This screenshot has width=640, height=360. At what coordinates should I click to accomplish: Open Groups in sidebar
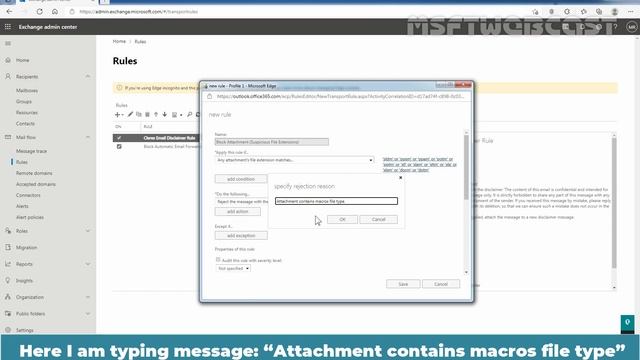pyautogui.click(x=24, y=102)
